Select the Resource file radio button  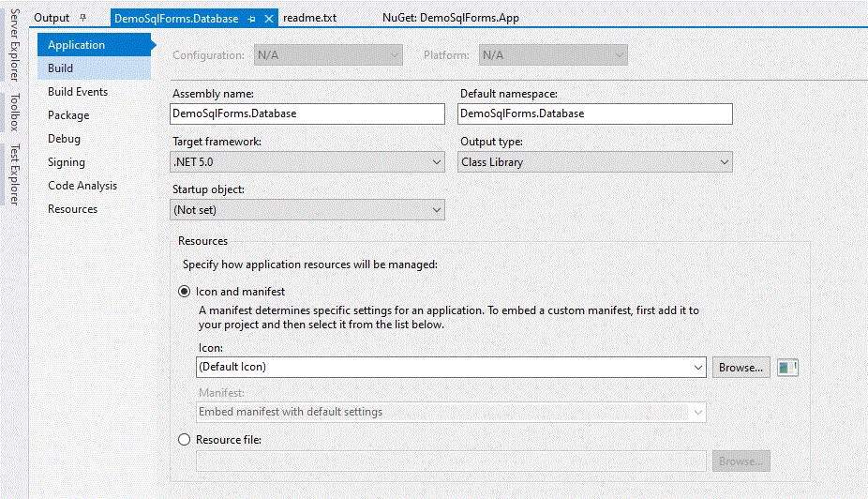pyautogui.click(x=185, y=440)
